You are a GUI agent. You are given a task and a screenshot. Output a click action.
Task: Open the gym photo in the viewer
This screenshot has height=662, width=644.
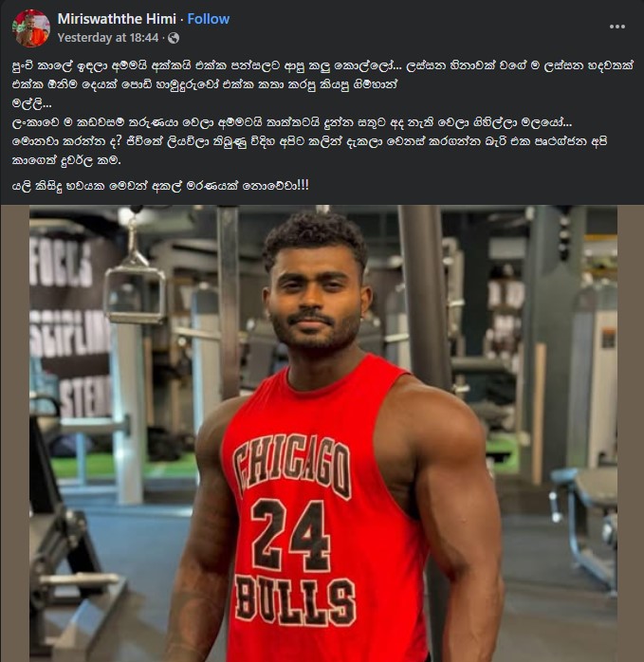[x=323, y=433]
